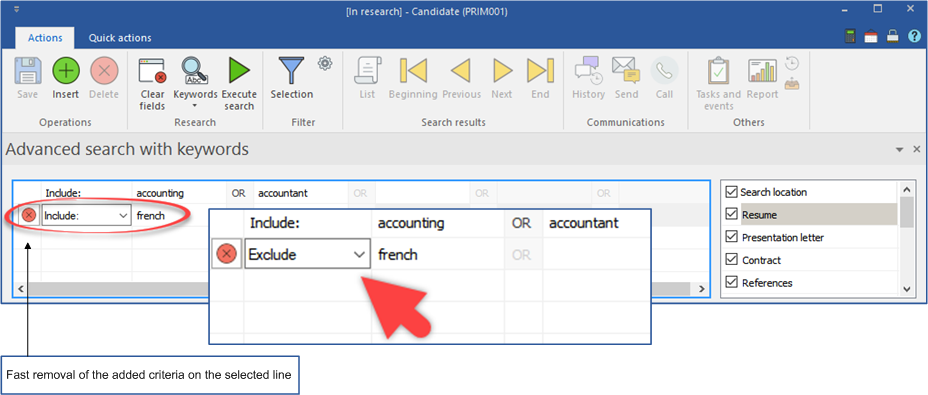Switch to the Quick actions tab

coord(120,38)
